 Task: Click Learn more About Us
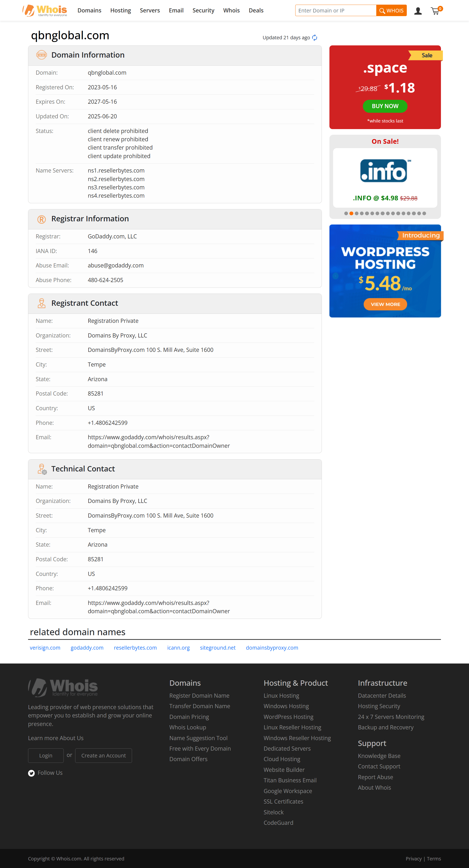click(56, 738)
